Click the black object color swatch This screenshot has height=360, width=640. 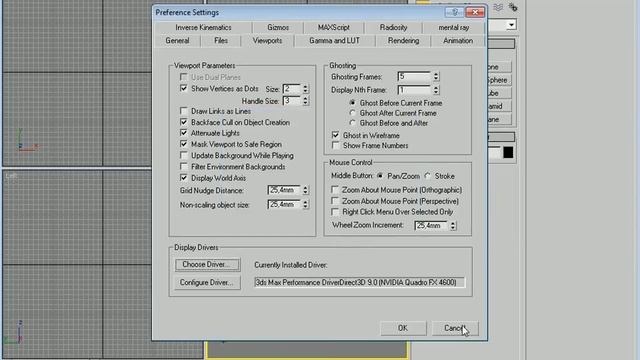(508, 153)
